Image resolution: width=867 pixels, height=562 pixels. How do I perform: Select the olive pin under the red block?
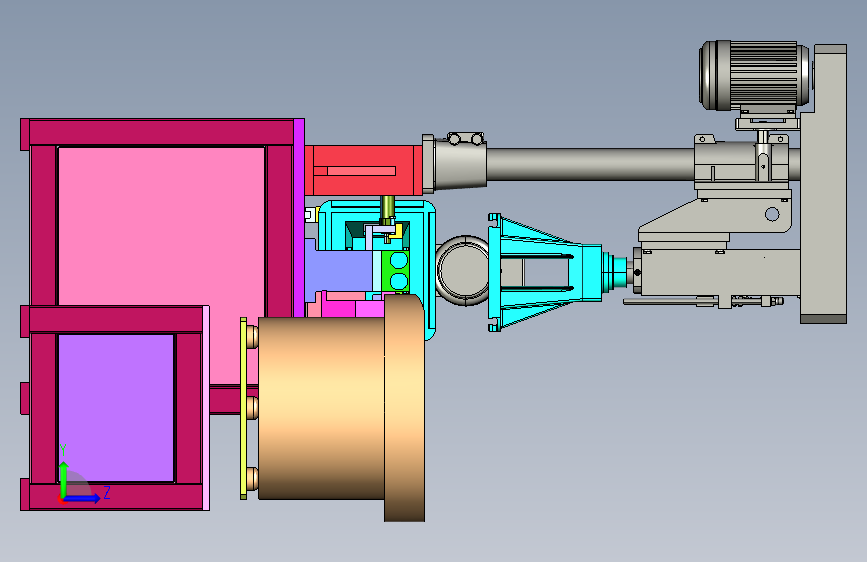pos(388,207)
